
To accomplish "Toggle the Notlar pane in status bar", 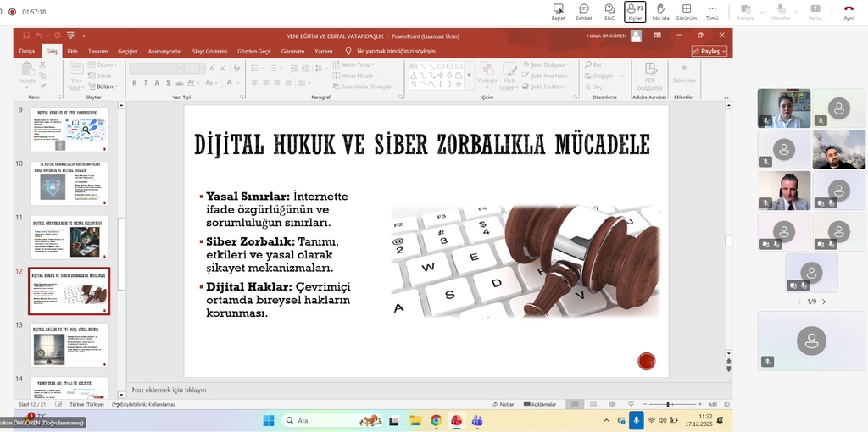I will pyautogui.click(x=503, y=404).
